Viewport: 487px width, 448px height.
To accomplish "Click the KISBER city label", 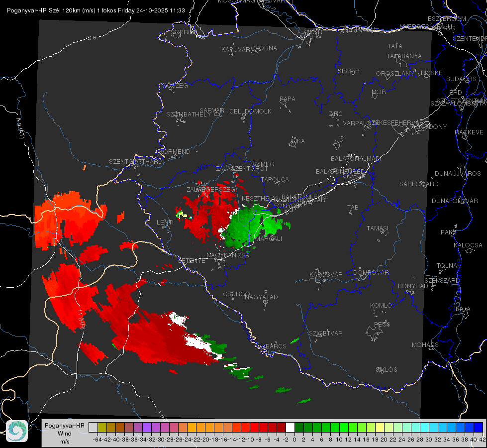I will coord(349,71).
